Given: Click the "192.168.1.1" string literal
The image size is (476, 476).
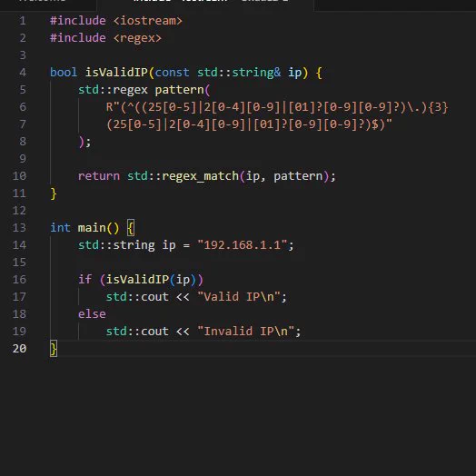Looking at the screenshot, I should click(x=242, y=244).
